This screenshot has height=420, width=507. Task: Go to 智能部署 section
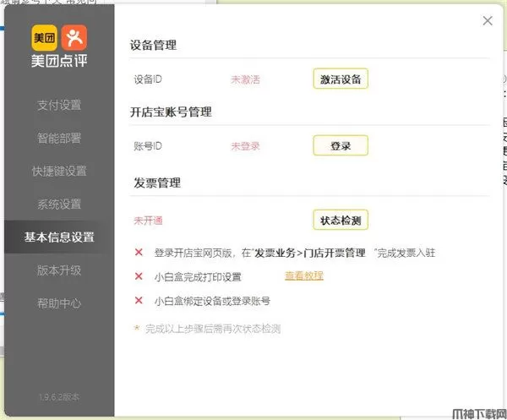tap(59, 138)
